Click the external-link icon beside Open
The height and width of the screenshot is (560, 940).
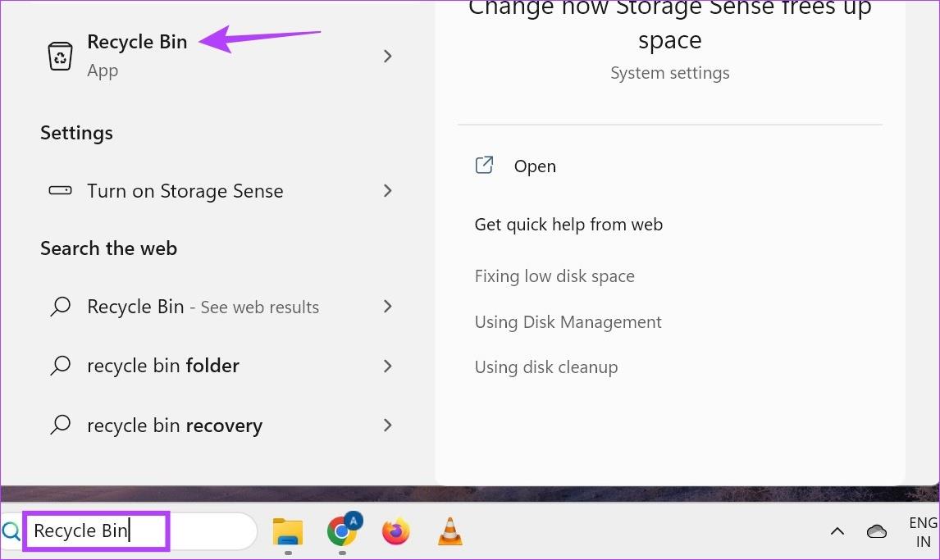pyautogui.click(x=485, y=165)
